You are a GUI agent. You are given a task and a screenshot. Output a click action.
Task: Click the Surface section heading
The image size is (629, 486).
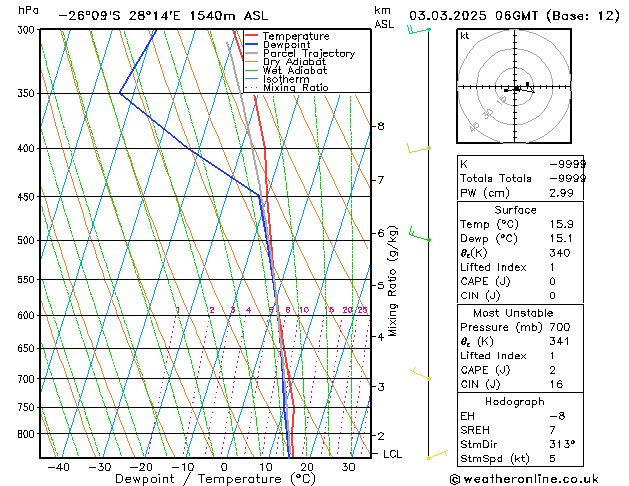pyautogui.click(x=515, y=210)
